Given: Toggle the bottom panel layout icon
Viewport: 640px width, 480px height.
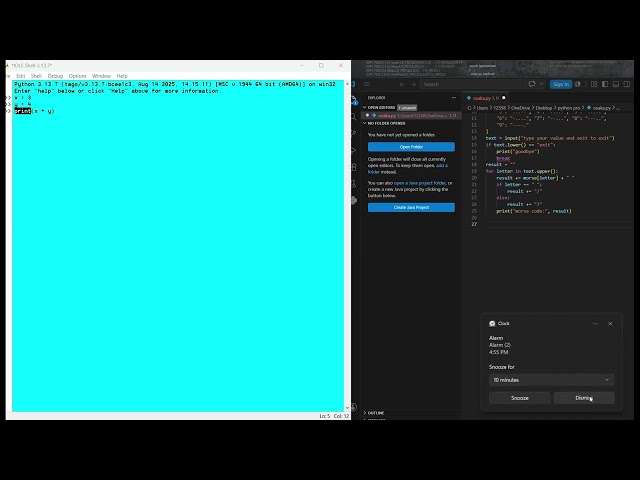Looking at the screenshot, I should [x=616, y=84].
